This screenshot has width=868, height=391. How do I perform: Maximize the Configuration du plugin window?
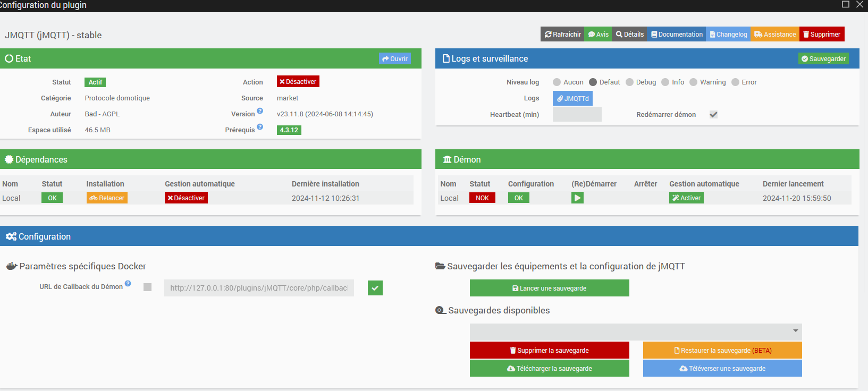click(x=846, y=4)
